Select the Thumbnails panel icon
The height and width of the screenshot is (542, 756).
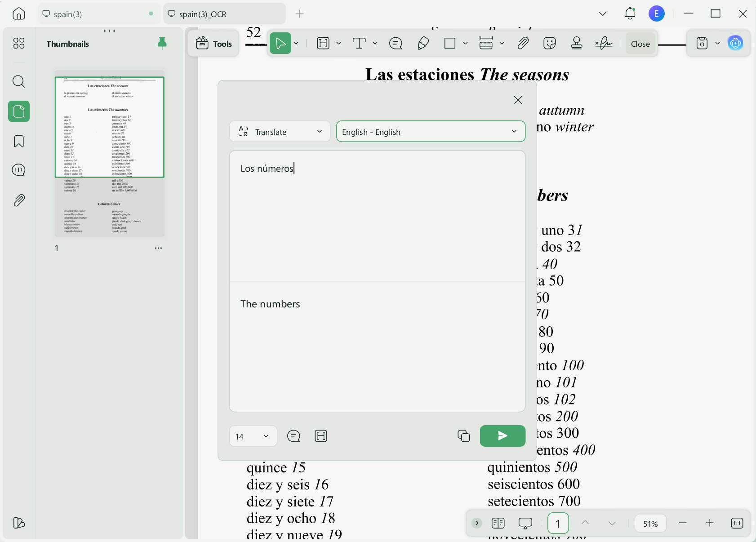coord(19,111)
